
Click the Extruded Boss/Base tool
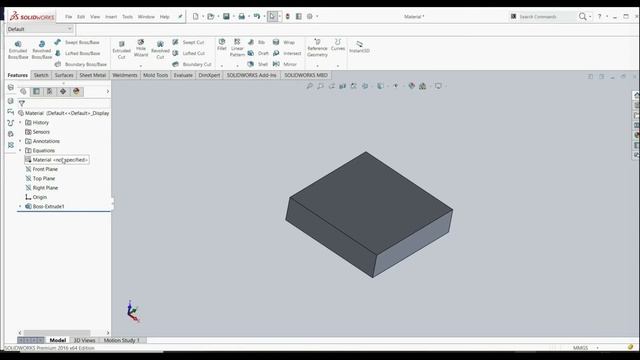click(18, 50)
